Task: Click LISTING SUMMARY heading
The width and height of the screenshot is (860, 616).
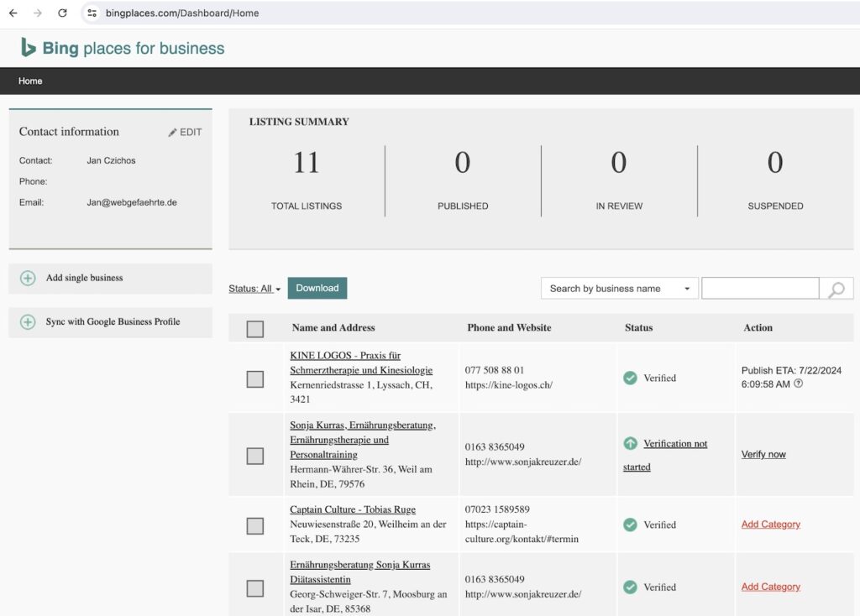Action: [x=299, y=122]
